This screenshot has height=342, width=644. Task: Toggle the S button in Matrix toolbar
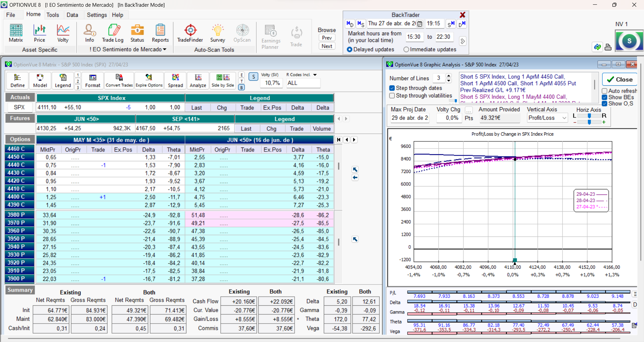[x=254, y=77]
